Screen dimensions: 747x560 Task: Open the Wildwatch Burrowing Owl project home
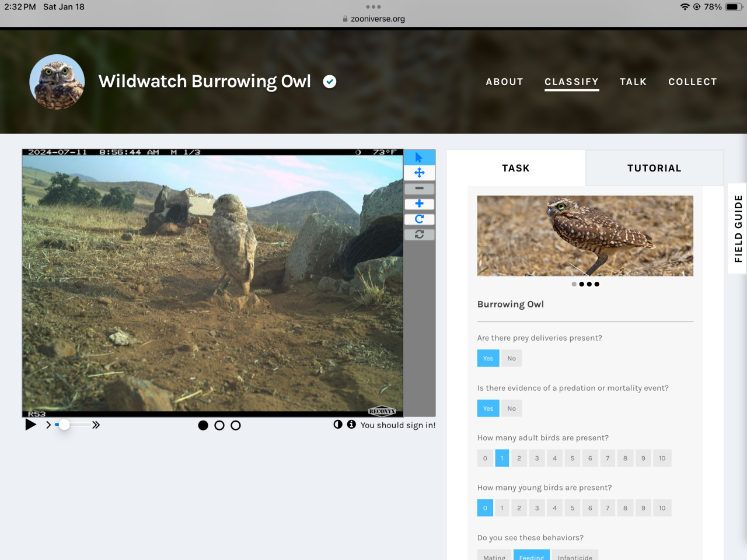[x=204, y=81]
